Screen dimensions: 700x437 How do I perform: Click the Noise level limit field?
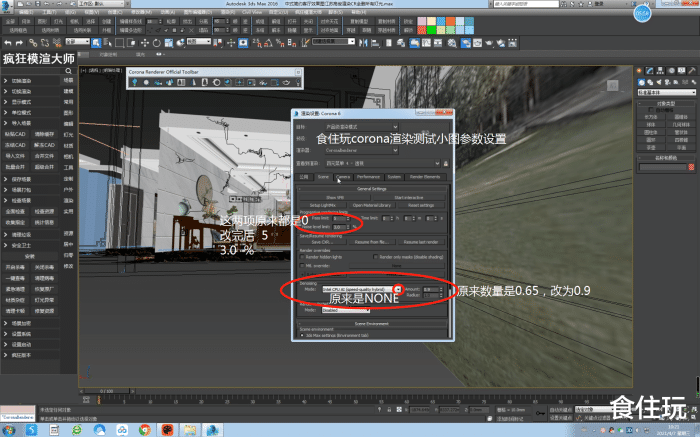[340, 227]
